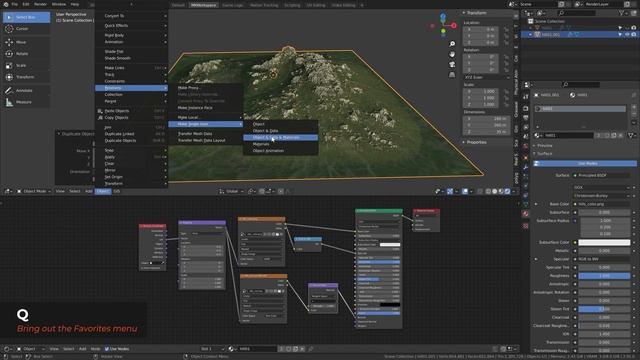Toggle render camera icon for hill01.001

(x=634, y=35)
